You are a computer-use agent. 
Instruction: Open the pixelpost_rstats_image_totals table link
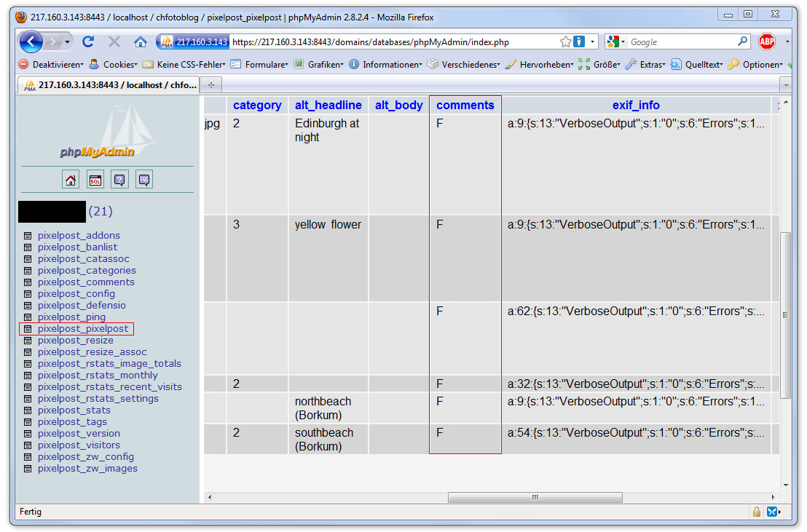(x=109, y=364)
